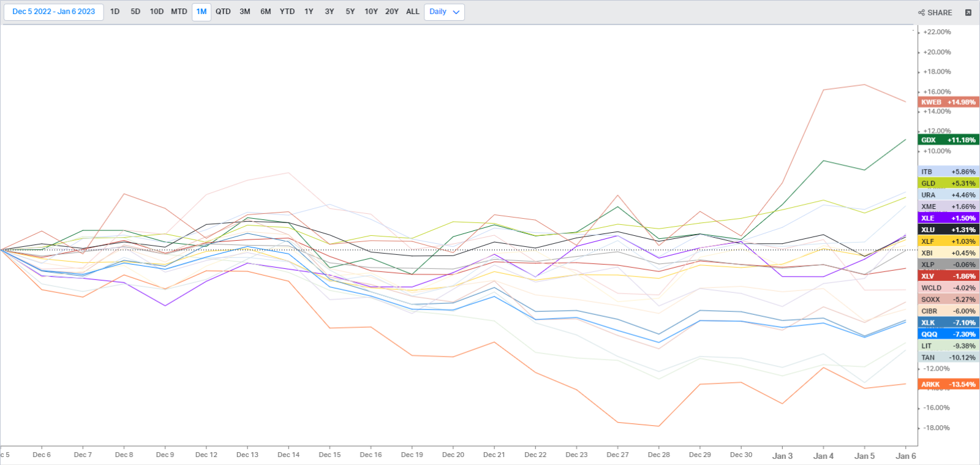Click the XLV -1.86% legend label
The height and width of the screenshot is (465, 980).
949,276
